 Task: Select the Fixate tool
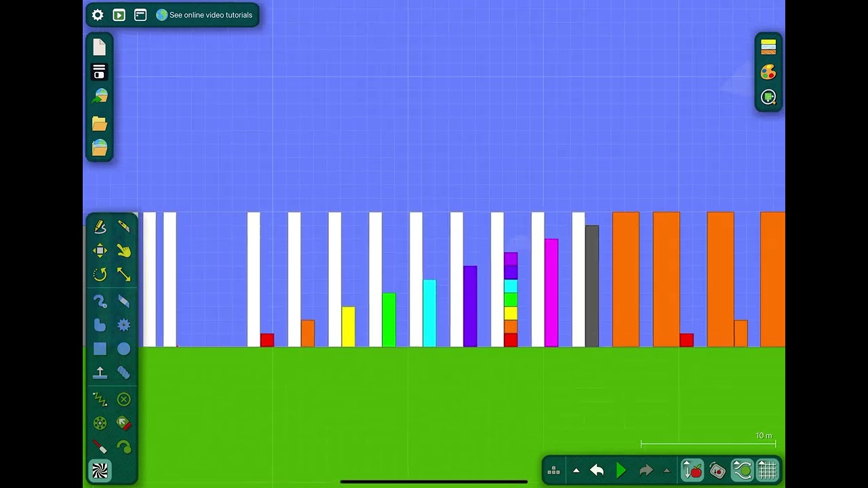click(x=123, y=399)
